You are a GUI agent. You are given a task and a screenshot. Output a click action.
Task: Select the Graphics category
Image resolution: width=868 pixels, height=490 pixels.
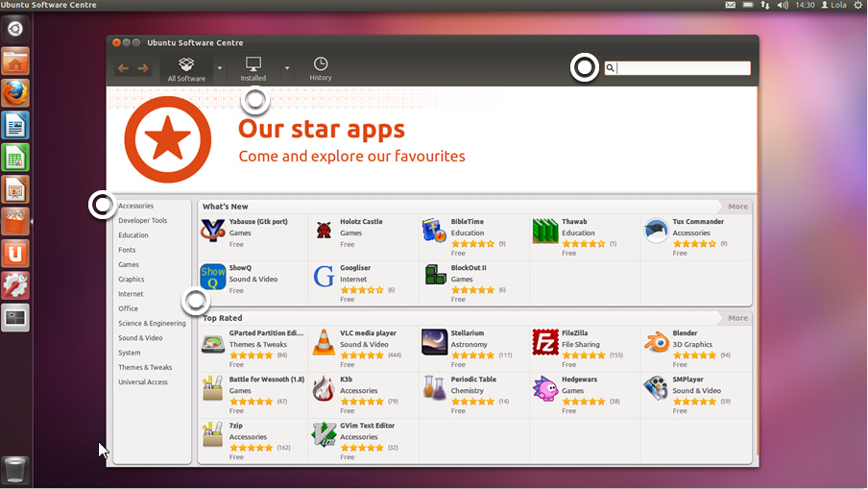(132, 280)
